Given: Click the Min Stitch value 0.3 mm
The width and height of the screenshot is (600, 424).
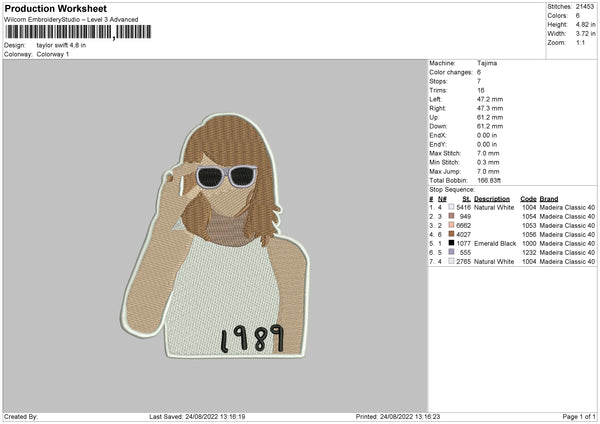Looking at the screenshot, I should [x=488, y=162].
